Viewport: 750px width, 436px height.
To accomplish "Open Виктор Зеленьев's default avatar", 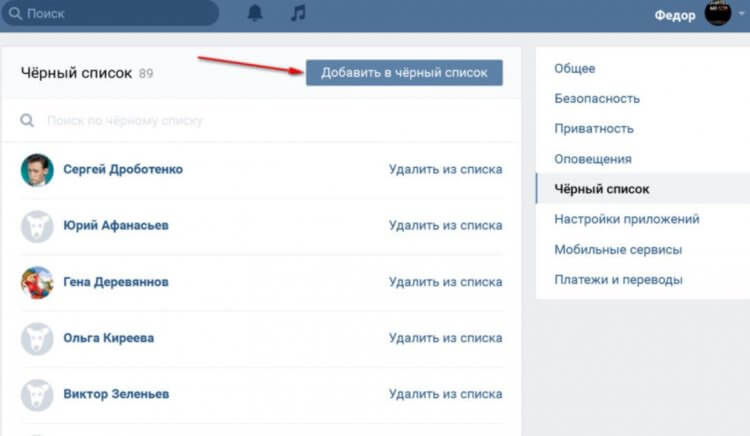I will point(37,395).
